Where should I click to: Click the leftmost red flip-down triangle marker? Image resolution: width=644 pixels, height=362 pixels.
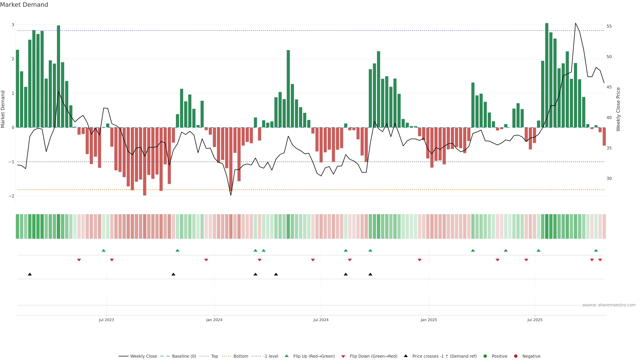point(79,260)
